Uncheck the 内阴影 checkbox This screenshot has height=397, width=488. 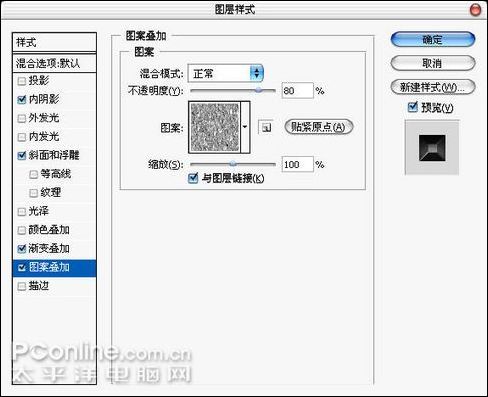[21, 99]
